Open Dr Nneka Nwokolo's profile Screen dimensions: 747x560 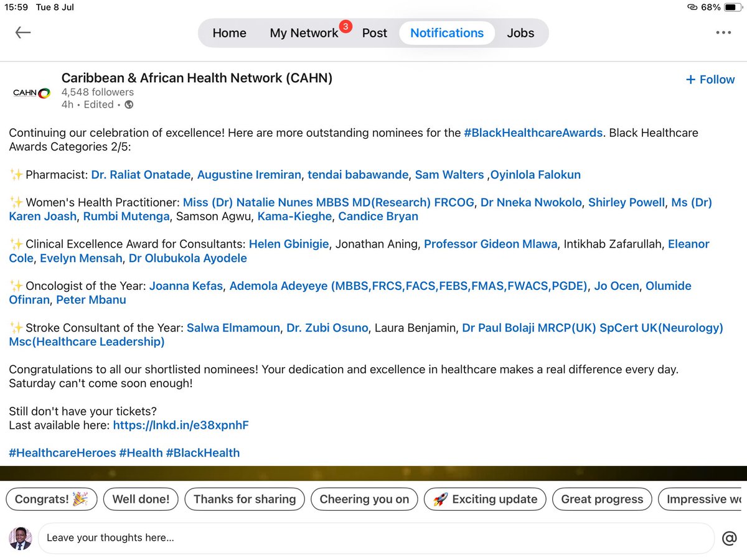532,202
